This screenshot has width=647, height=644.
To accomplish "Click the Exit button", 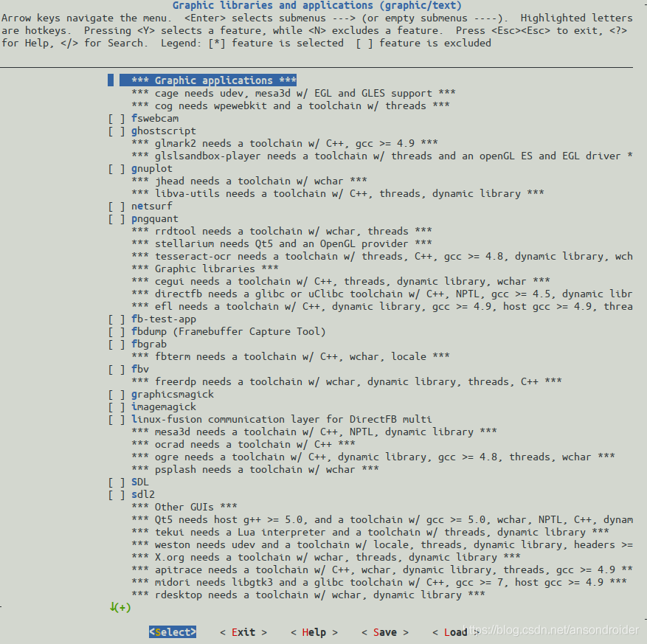I will 243,632.
